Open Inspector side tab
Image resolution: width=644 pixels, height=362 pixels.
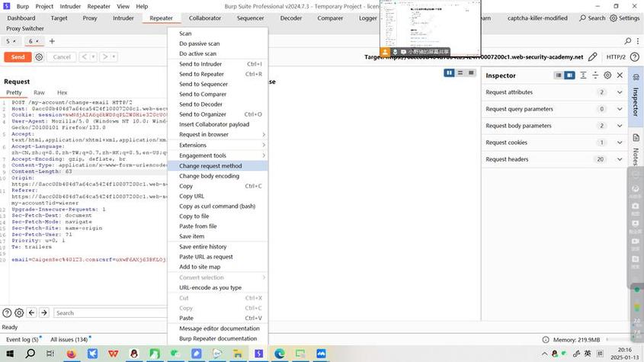636,97
